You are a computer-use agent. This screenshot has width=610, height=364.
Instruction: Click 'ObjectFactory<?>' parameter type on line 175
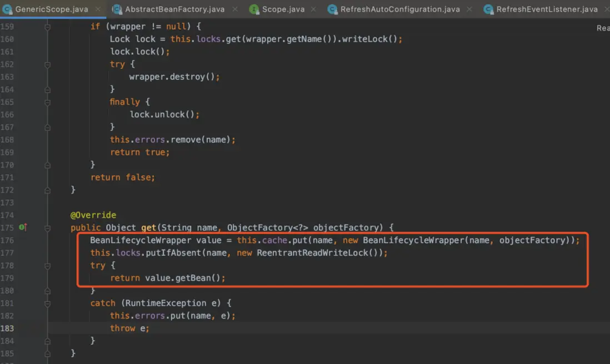[268, 228]
